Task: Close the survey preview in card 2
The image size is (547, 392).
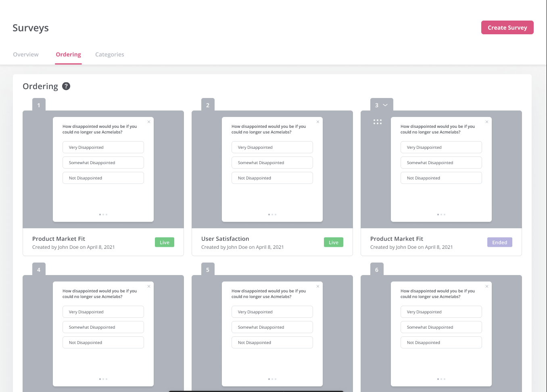Action: [x=318, y=122]
